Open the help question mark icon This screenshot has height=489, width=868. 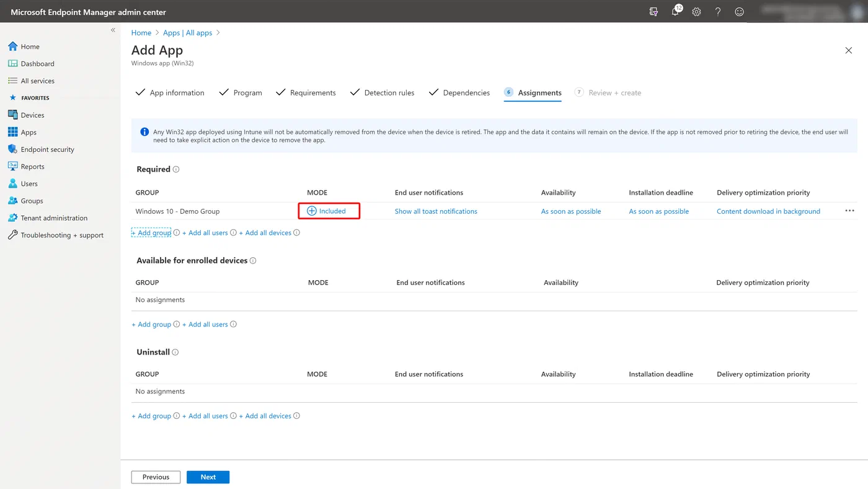click(x=718, y=12)
